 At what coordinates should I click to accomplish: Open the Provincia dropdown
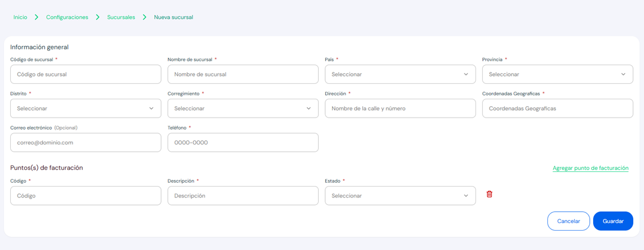558,74
